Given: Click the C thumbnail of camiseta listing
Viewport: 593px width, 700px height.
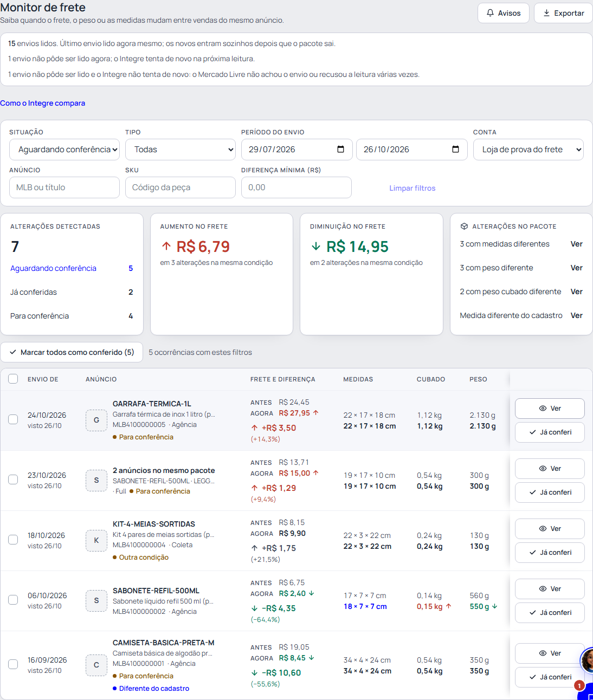Looking at the screenshot, I should pos(96,665).
